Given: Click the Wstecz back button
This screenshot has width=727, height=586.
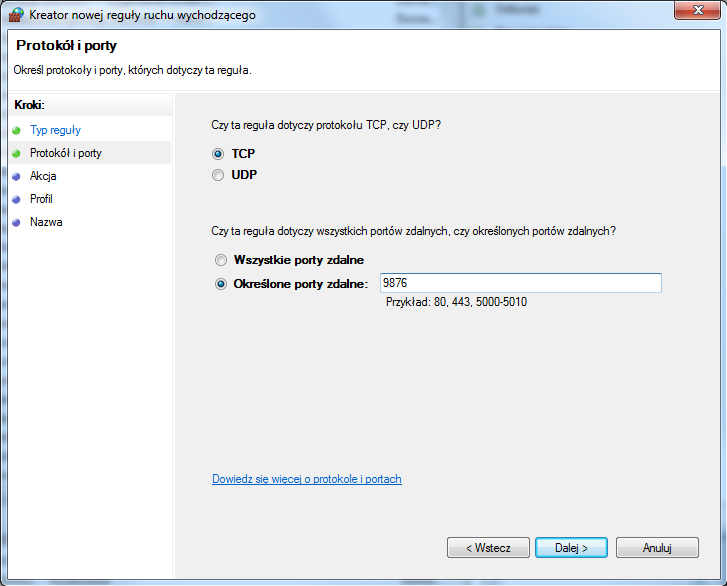Looking at the screenshot, I should tap(488, 548).
